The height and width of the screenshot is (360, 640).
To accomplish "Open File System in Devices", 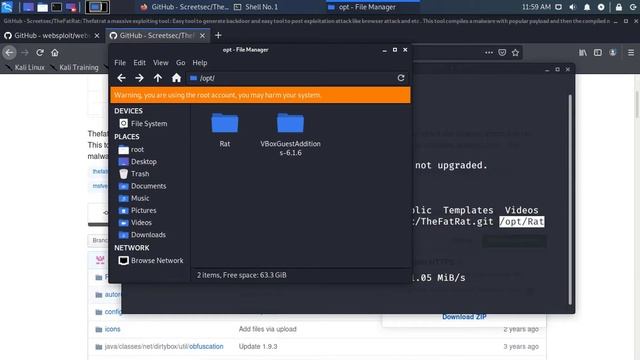I will 143,124.
